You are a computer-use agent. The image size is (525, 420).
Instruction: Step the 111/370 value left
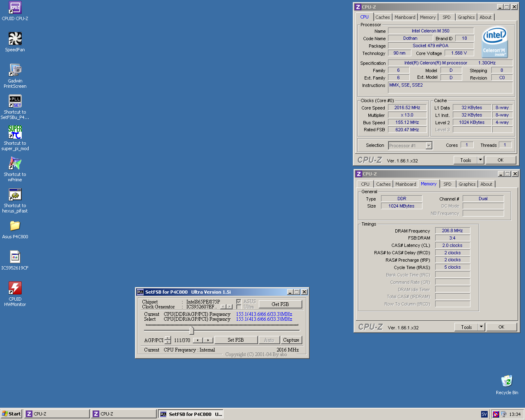coord(198,340)
